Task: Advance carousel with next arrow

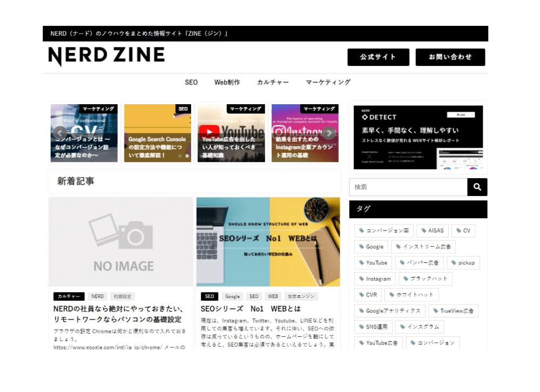Action: (x=328, y=133)
